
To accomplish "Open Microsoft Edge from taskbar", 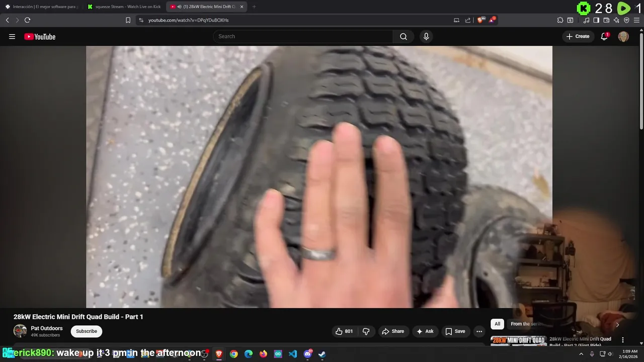I will click(249, 354).
